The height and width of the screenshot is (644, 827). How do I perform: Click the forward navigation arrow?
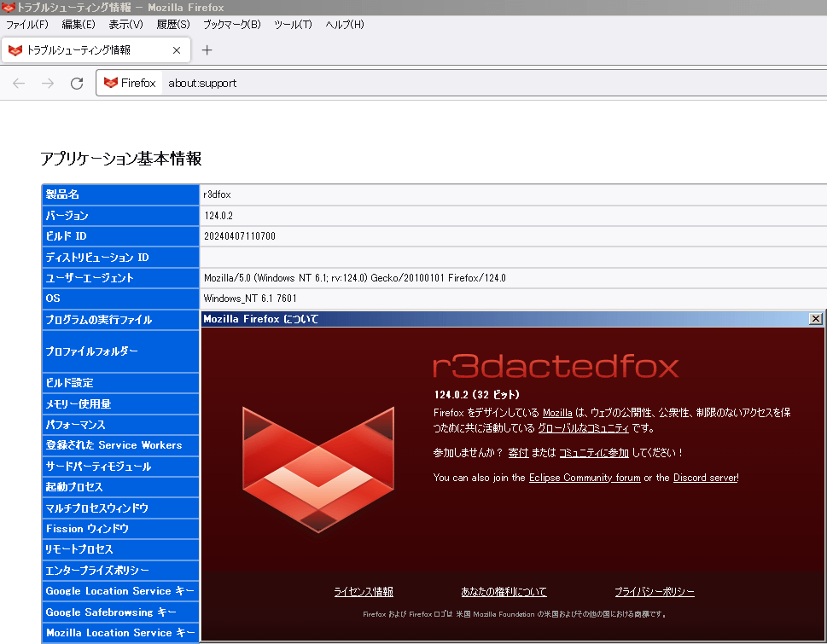tap(48, 83)
